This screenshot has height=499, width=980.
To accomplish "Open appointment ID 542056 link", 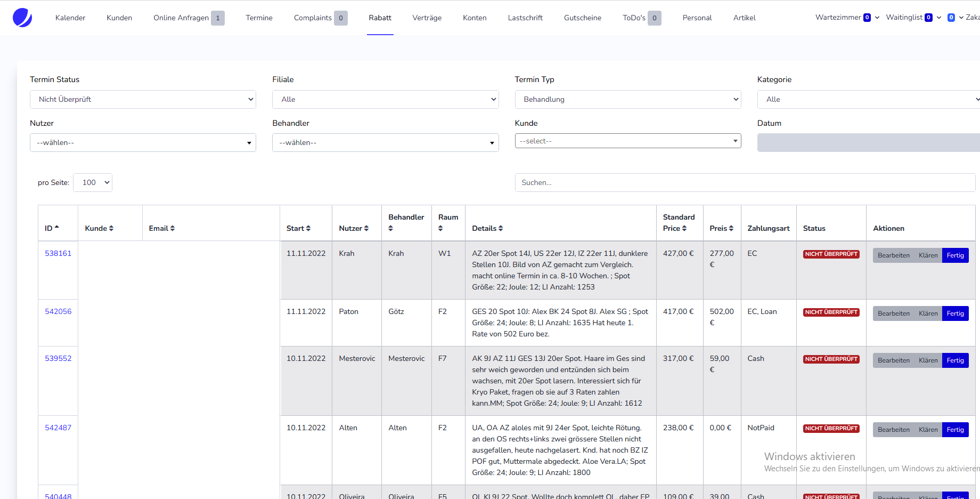I will coord(58,311).
